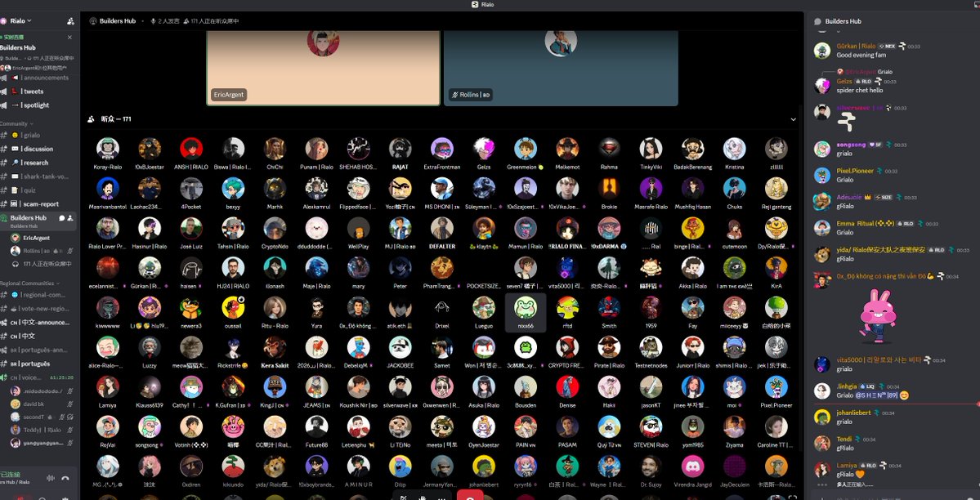The image size is (980, 500).
Task: Click Koray-Rialo's avatar in the audience
Action: [x=108, y=149]
